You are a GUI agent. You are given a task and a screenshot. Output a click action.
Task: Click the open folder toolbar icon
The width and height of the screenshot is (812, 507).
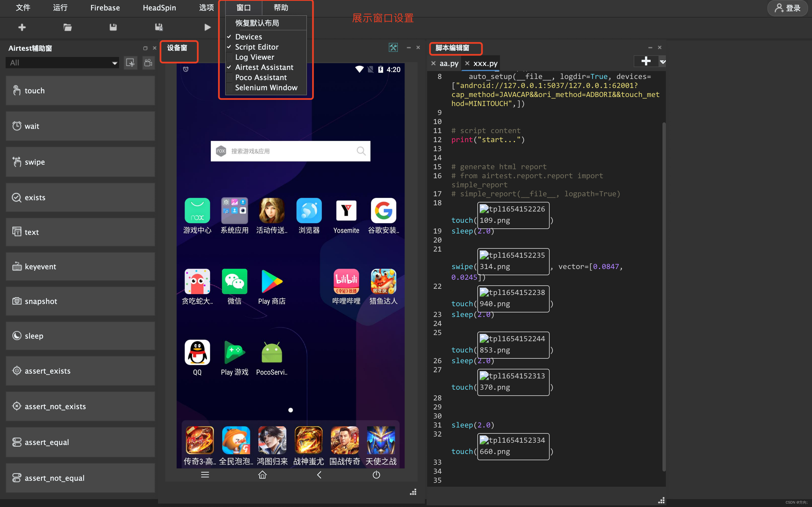[x=67, y=27]
